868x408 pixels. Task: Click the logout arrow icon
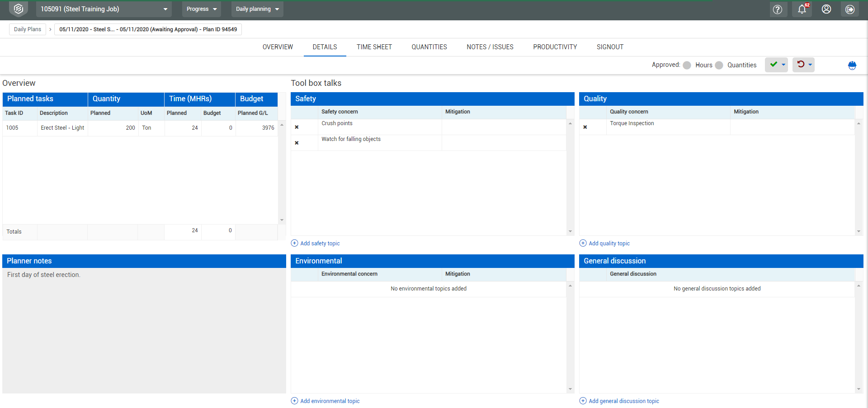pos(850,9)
